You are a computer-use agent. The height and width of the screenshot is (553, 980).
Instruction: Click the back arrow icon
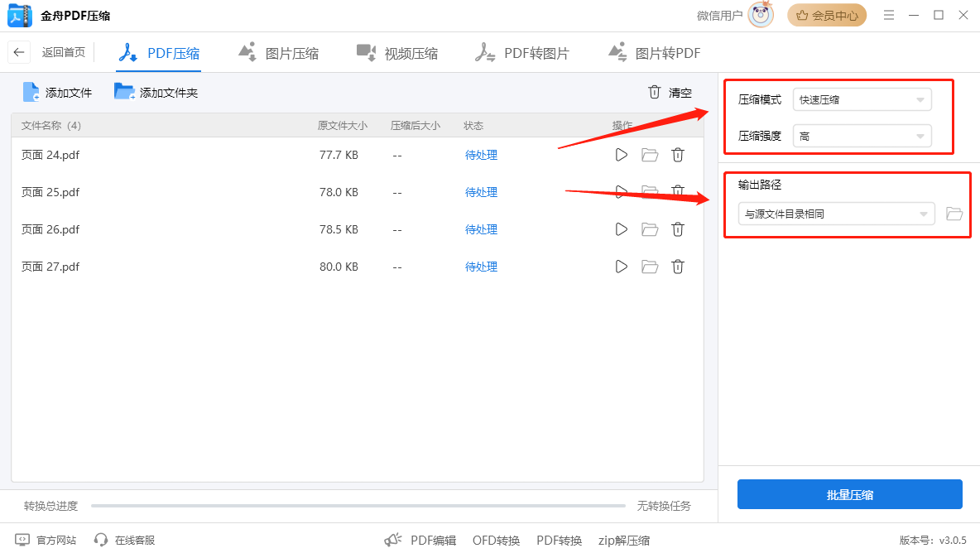pos(19,52)
